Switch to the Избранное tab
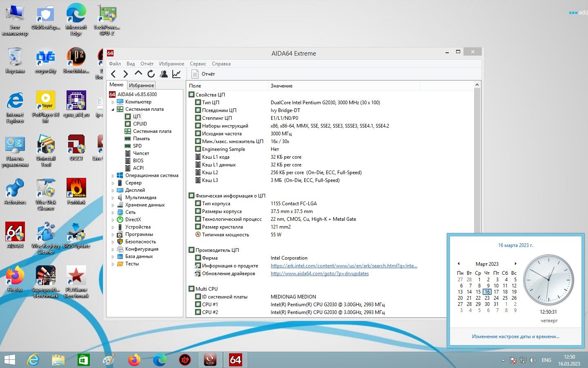Image resolution: width=588 pixels, height=368 pixels. (141, 85)
